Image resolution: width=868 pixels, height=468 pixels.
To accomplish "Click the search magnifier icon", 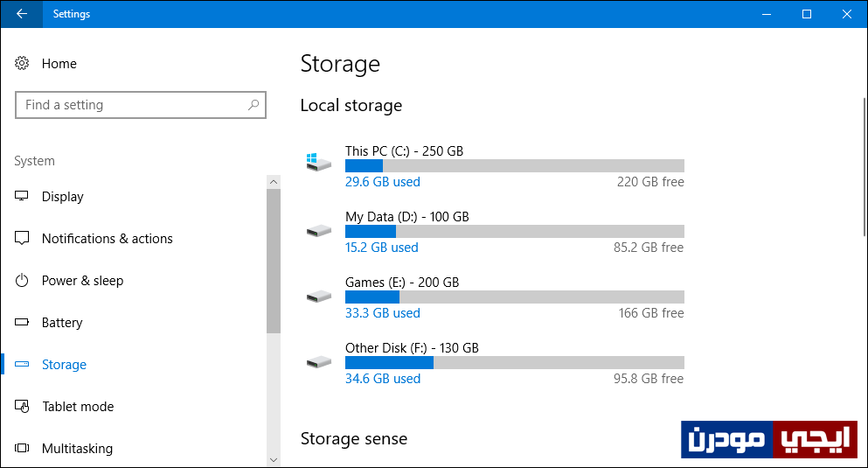I will pos(253,105).
